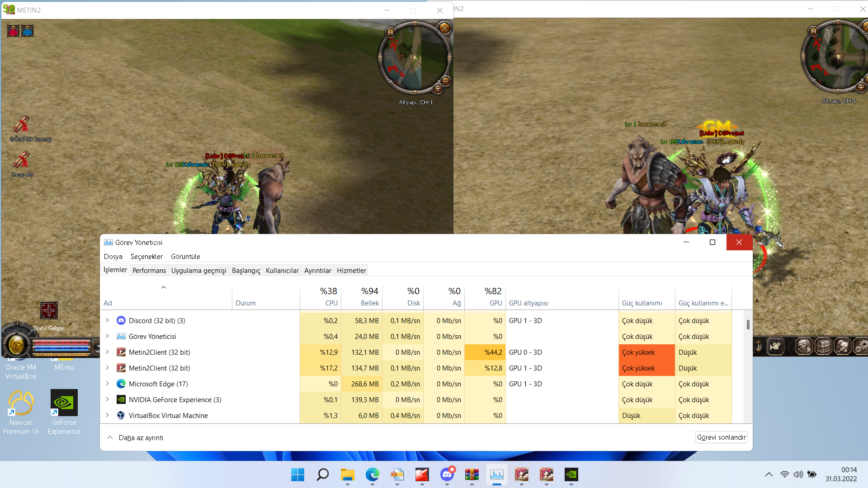Switch to the Kullanıcılar tab
This screenshot has width=868, height=488.
click(x=282, y=270)
